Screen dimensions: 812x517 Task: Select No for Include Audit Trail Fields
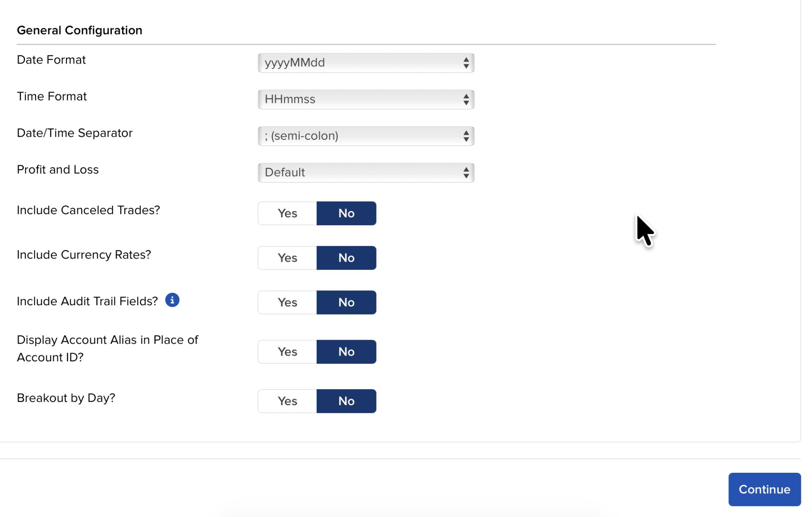point(346,302)
